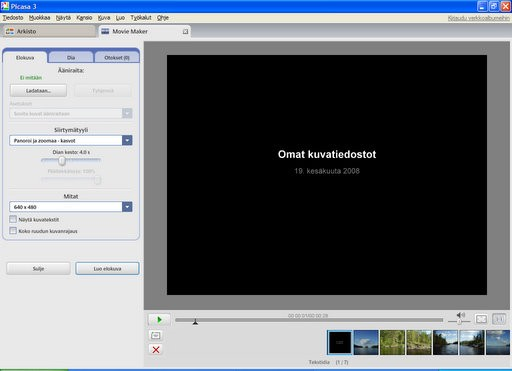Click the 19. kesäkuuta 2008 date text
The image size is (512, 371).
[327, 171]
